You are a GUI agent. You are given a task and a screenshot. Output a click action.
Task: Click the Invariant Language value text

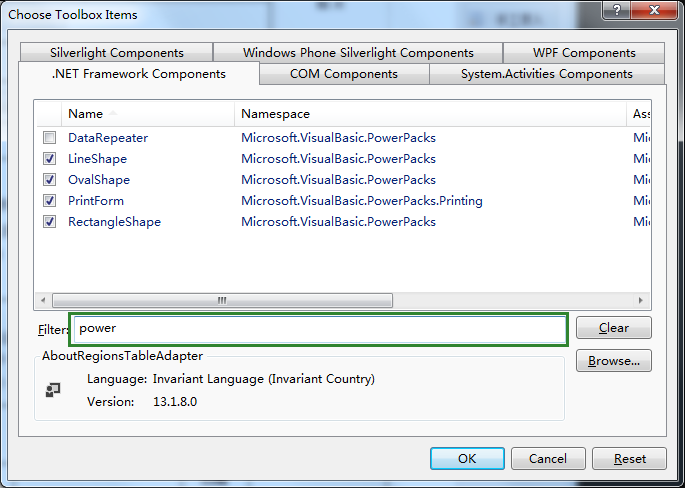pyautogui.click(x=264, y=379)
